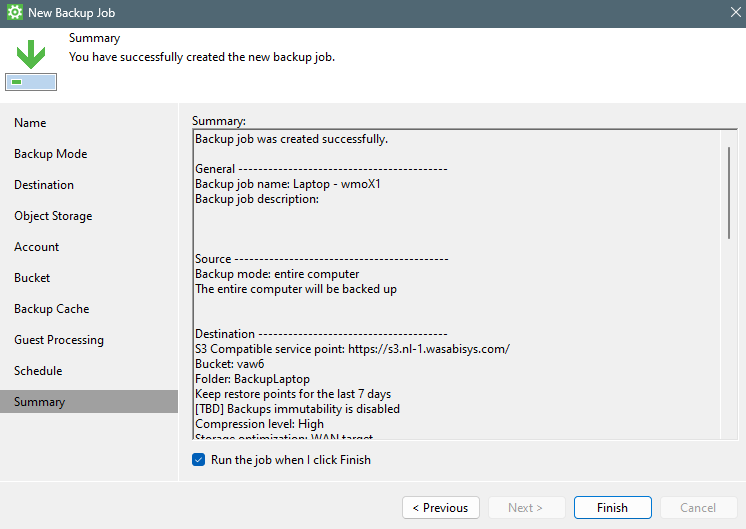Click the green download arrow icon
This screenshot has height=529, width=746.
[30, 52]
